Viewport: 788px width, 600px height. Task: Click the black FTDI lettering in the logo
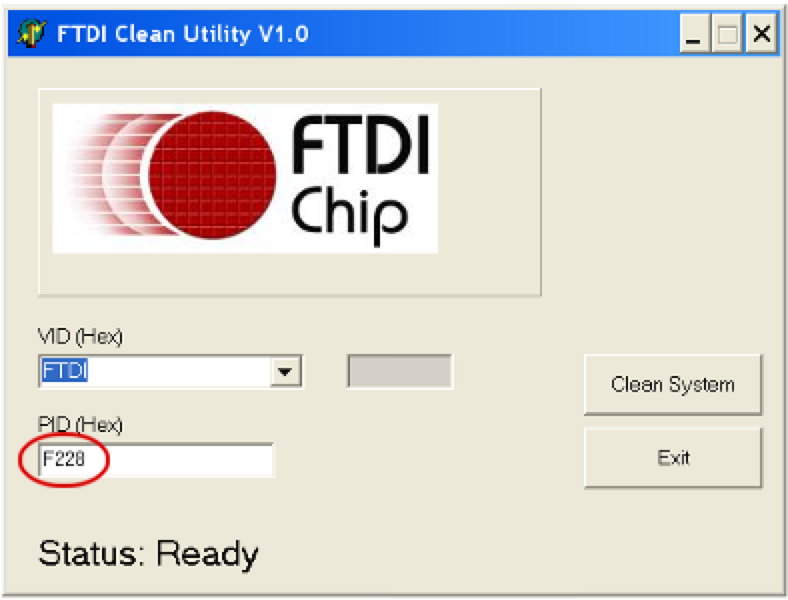pyautogui.click(x=359, y=145)
